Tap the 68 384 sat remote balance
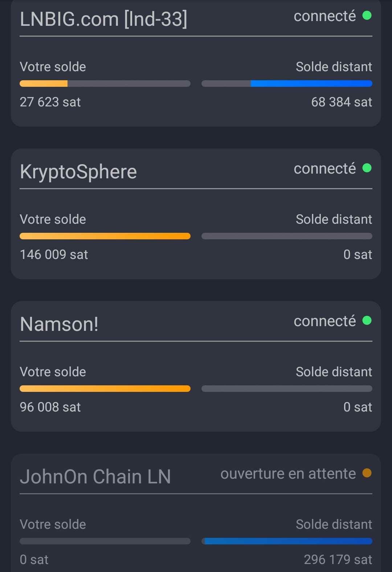The width and height of the screenshot is (392, 572). 342,102
